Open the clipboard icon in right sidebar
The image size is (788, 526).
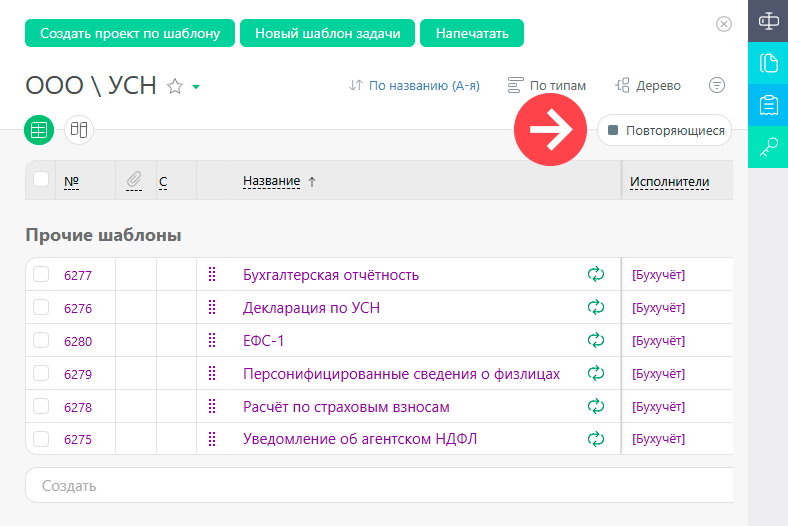click(768, 105)
